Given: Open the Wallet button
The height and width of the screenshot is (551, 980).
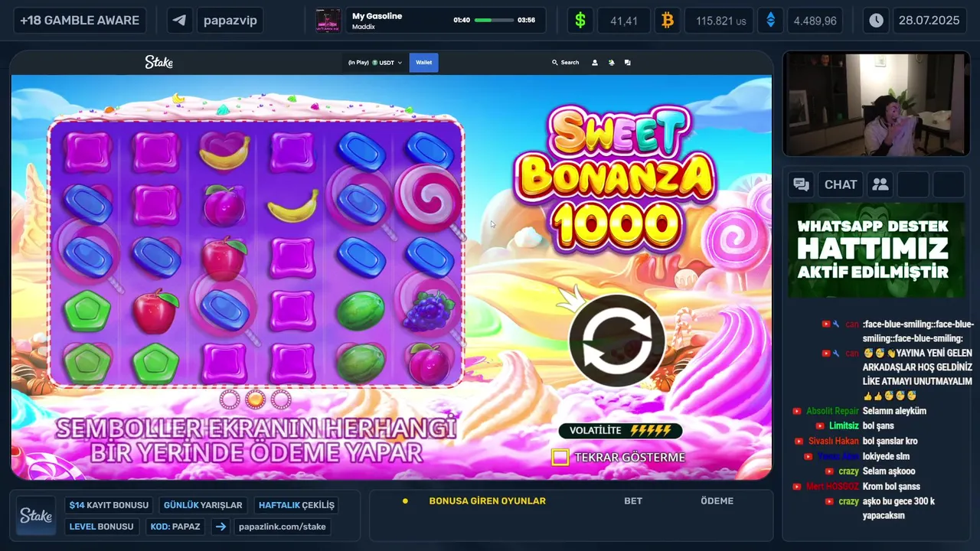Looking at the screenshot, I should (423, 63).
